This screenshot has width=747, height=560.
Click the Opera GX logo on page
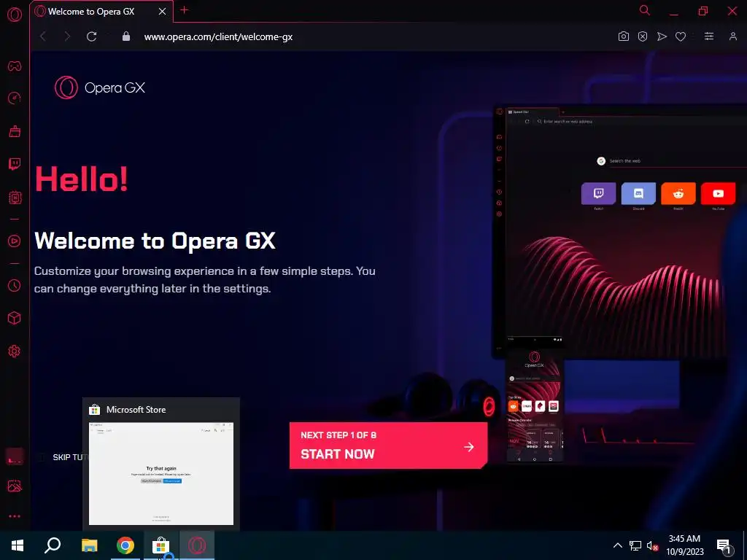(x=100, y=87)
